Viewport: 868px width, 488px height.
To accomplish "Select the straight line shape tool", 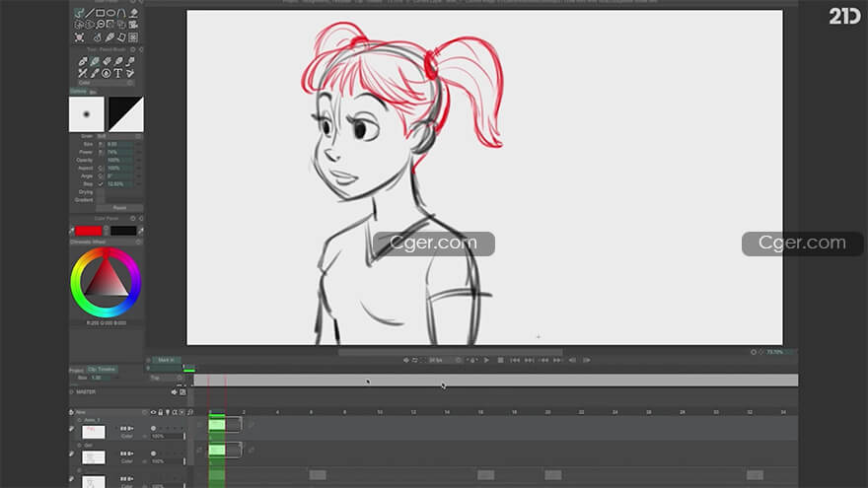I will point(89,13).
